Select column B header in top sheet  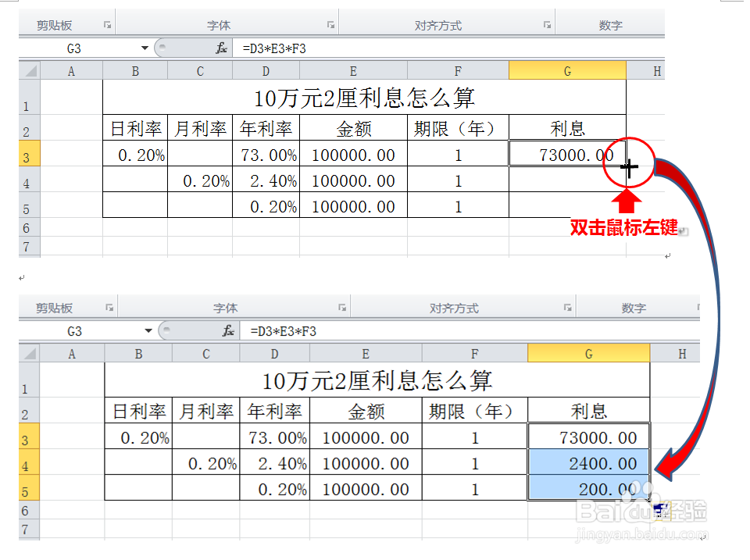(135, 71)
